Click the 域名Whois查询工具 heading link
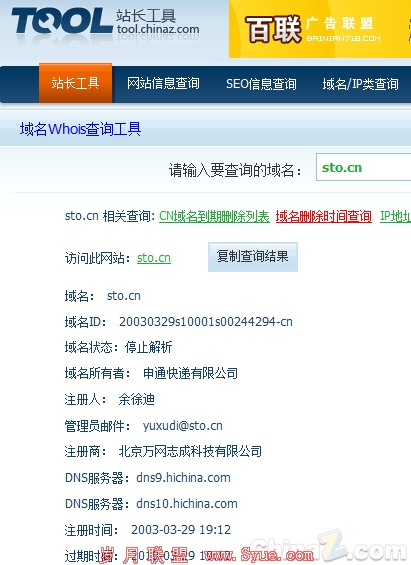Image resolution: width=411 pixels, height=565 pixels. coord(80,129)
